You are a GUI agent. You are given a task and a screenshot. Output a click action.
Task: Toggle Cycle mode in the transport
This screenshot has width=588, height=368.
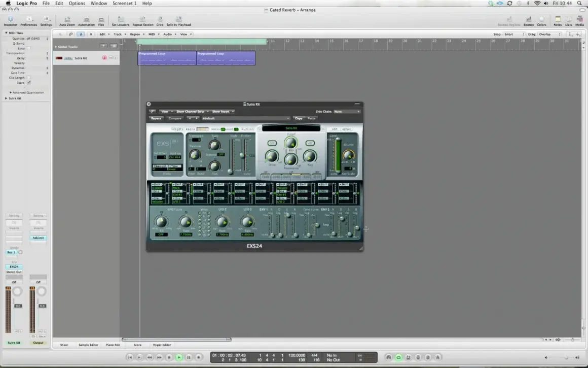[398, 357]
